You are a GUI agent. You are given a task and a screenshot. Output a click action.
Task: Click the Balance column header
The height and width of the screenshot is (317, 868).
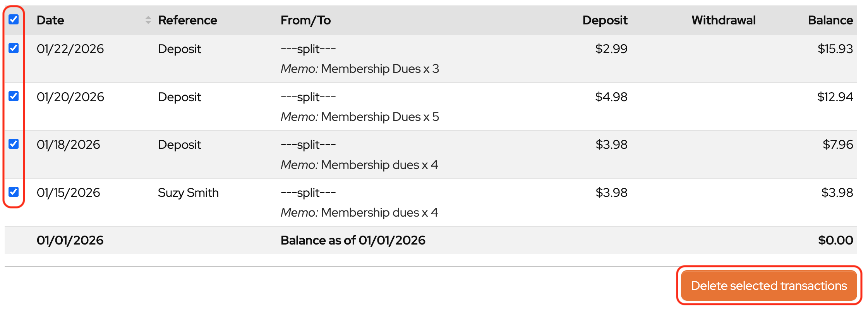pos(830,20)
